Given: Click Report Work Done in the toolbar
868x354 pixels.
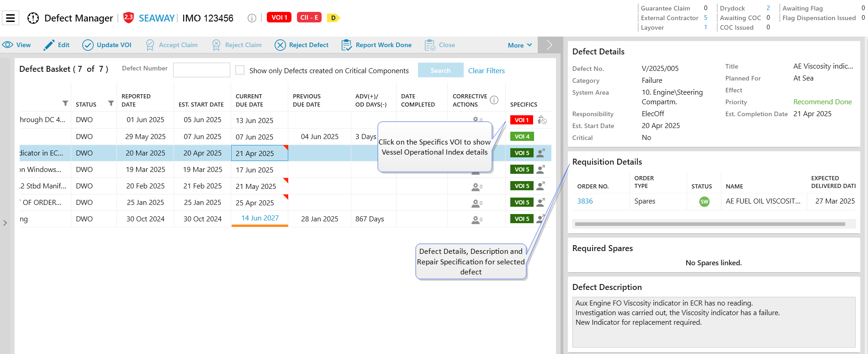Looking at the screenshot, I should [x=377, y=45].
